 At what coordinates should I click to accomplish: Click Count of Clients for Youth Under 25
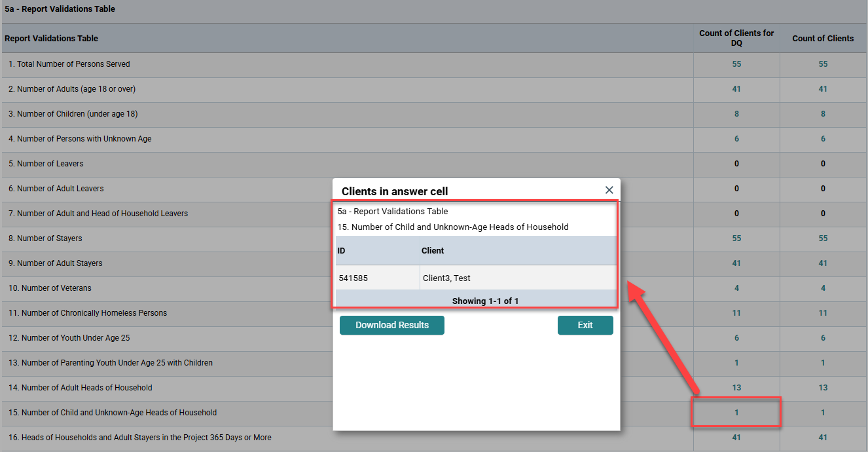[x=823, y=338]
